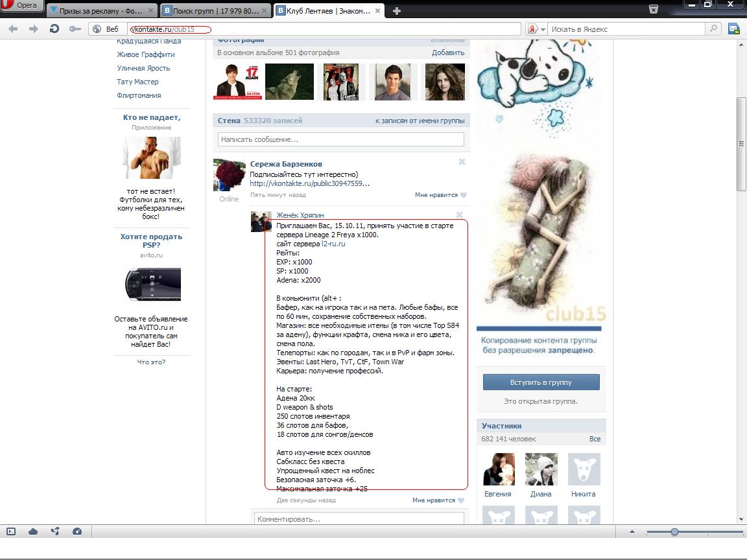Click Добавить to add photos
This screenshot has height=560, width=747.
click(x=448, y=52)
